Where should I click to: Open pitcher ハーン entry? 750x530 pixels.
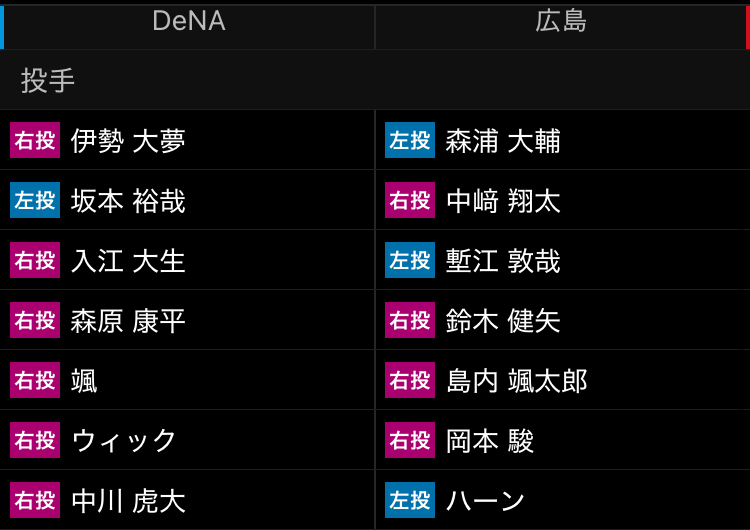[x=563, y=500]
